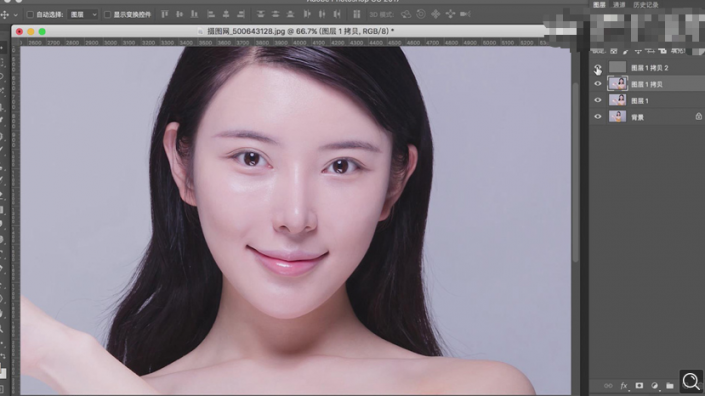Image resolution: width=705 pixels, height=396 pixels.
Task: Click the Auto-Align Layers icon
Action: pos(357,14)
